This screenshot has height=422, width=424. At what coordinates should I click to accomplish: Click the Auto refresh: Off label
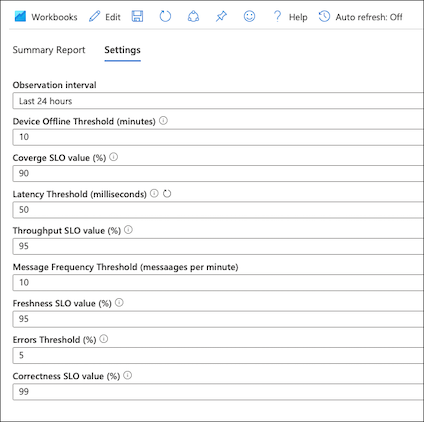(x=369, y=17)
